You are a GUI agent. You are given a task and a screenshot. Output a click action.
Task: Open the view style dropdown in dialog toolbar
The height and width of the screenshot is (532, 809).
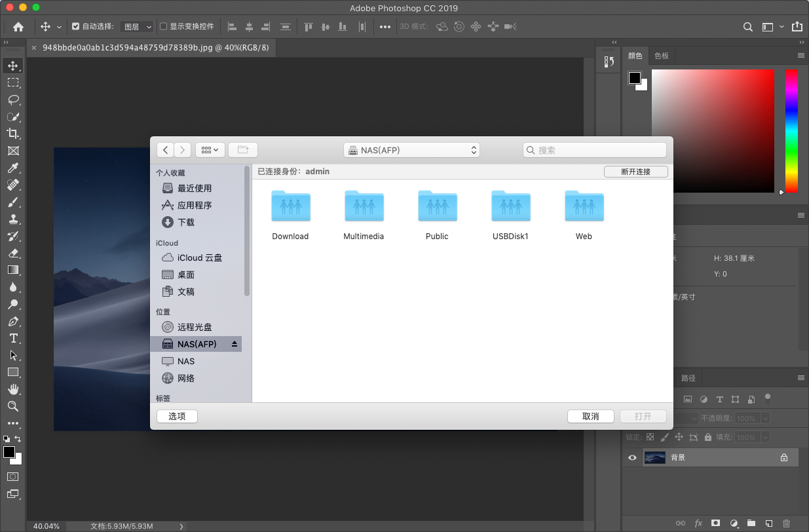pyautogui.click(x=210, y=149)
